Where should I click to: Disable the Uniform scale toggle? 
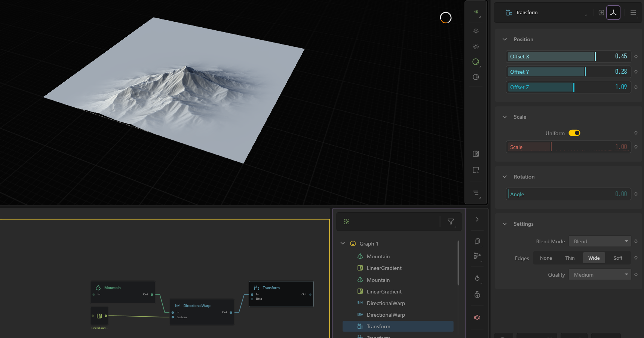click(574, 133)
